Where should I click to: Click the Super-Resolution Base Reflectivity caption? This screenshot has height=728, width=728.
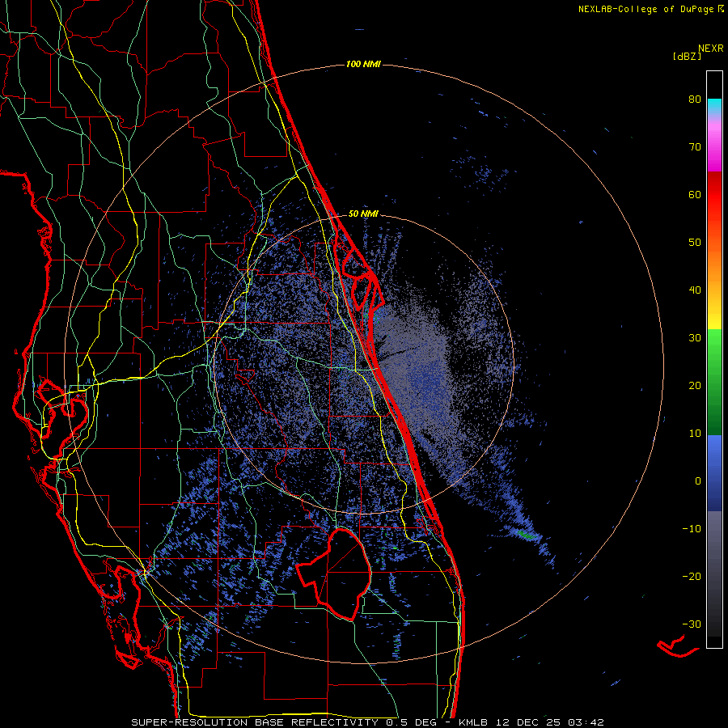click(367, 722)
